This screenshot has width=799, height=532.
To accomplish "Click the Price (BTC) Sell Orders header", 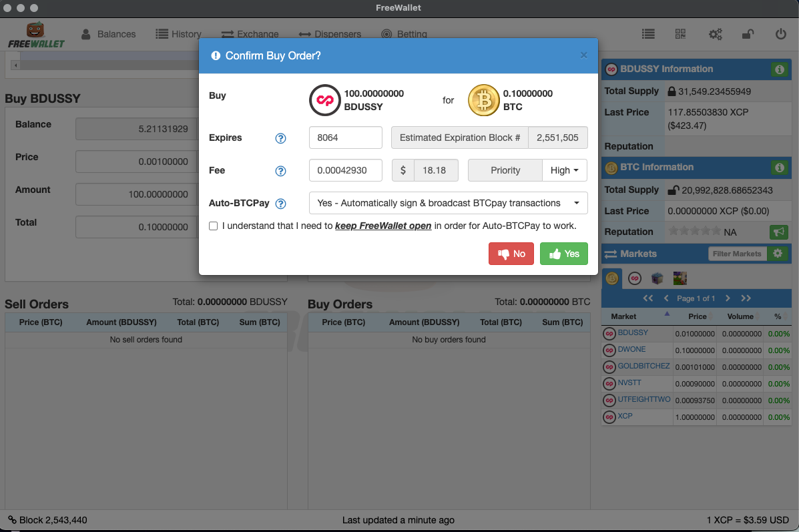I will (41, 322).
